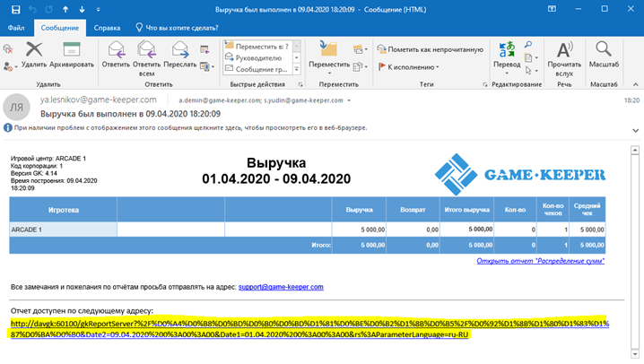Click the Перевод translate button

point(507,57)
